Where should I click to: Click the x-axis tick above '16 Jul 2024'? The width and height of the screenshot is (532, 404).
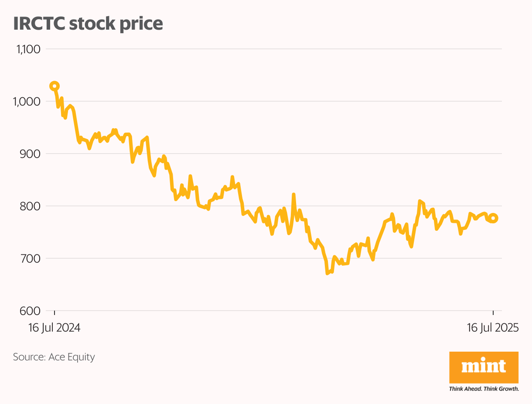coord(55,312)
